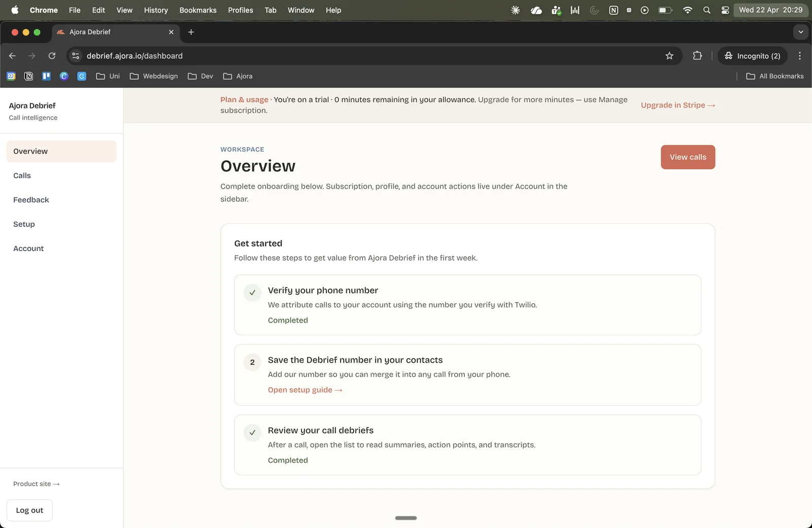This screenshot has height=528, width=812.
Task: Open the Notion menu bar icon
Action: point(614,10)
